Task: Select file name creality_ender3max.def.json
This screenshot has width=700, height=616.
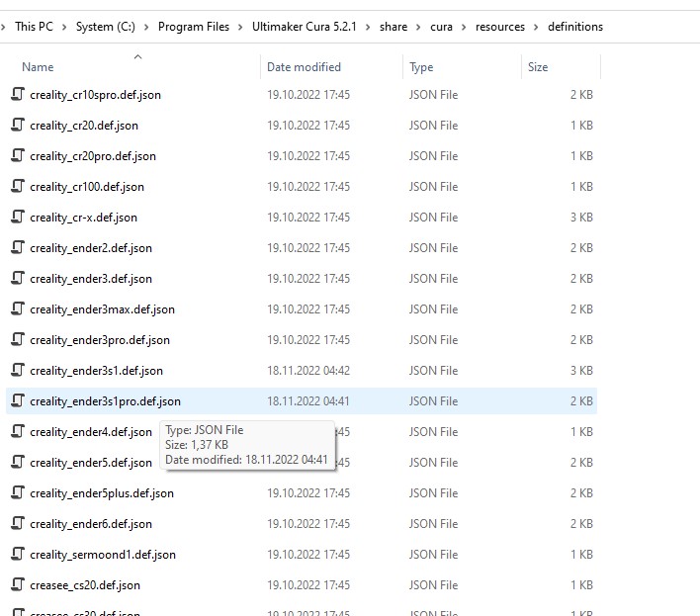Action: (102, 309)
